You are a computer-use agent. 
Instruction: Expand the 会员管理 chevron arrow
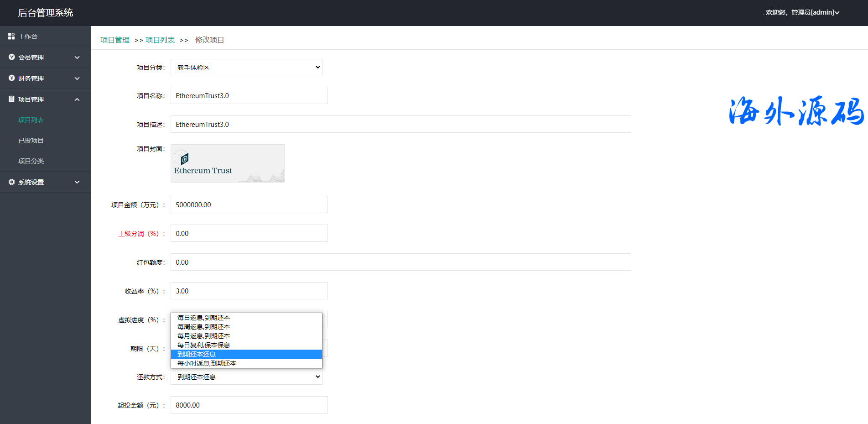[x=77, y=58]
